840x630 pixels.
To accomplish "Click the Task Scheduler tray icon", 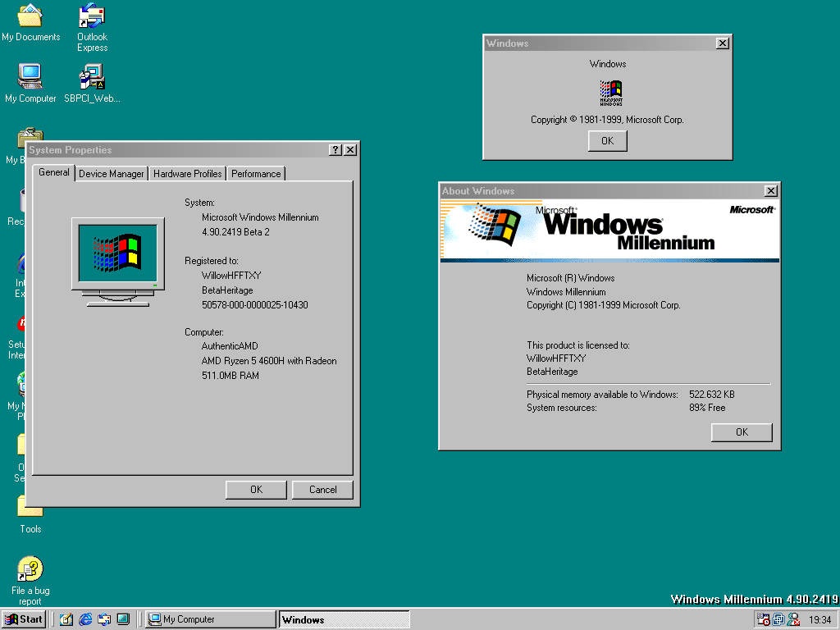I will [764, 619].
